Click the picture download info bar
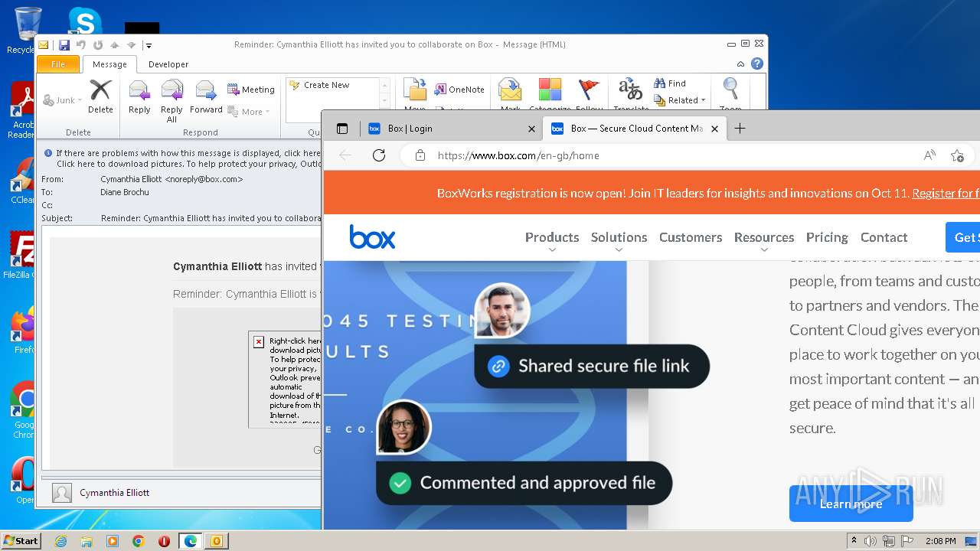 click(x=182, y=158)
